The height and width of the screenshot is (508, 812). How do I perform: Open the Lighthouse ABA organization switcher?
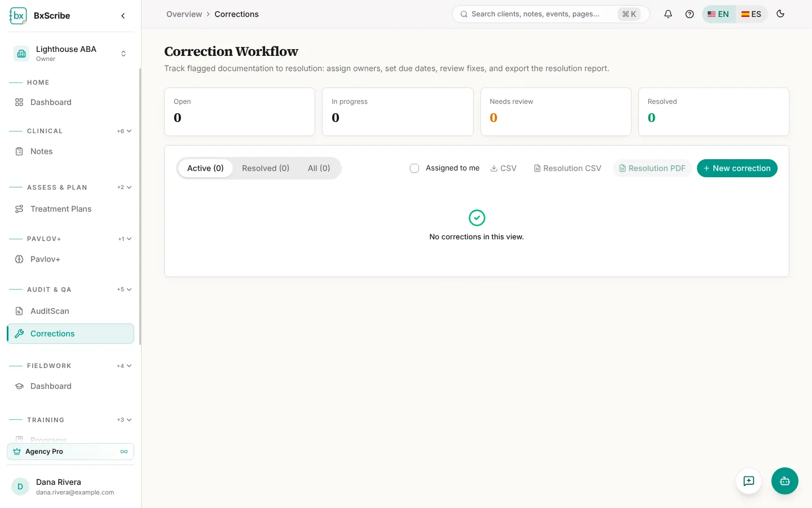coord(70,54)
